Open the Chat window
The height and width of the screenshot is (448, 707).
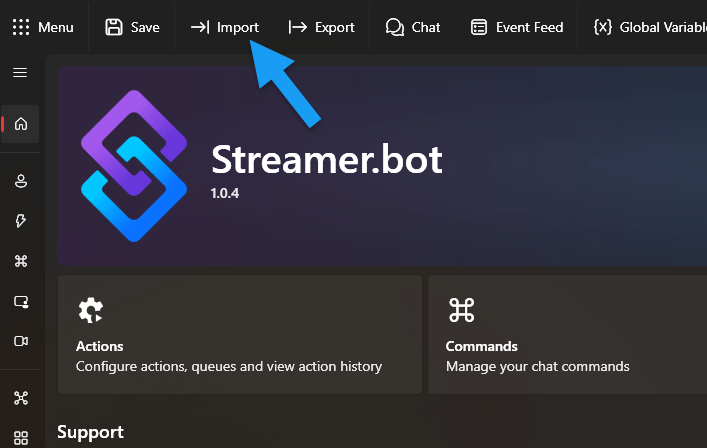[413, 27]
